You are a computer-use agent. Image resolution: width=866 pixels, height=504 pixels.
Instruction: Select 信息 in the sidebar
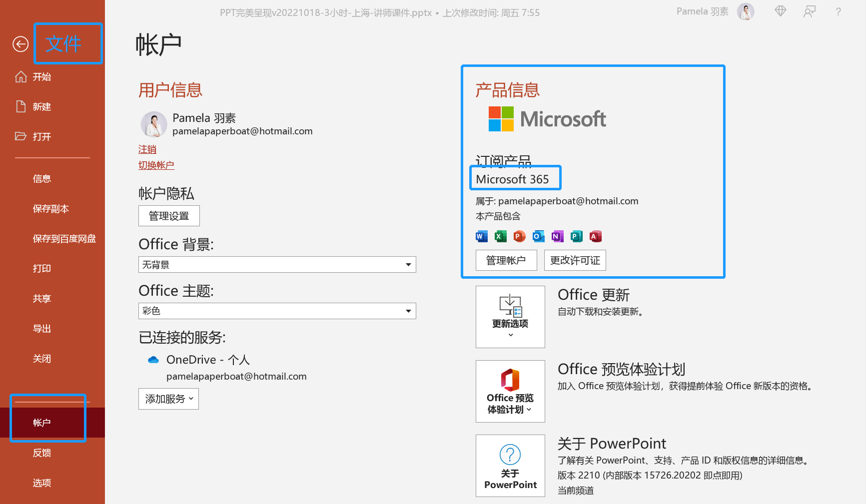tap(42, 178)
